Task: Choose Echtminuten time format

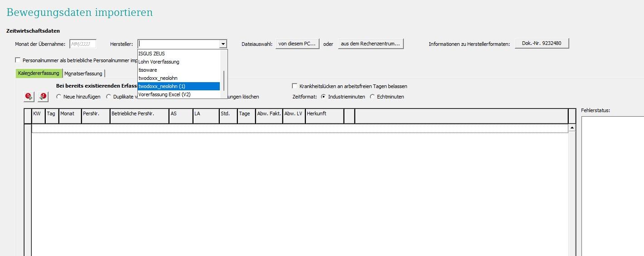Action: [373, 97]
